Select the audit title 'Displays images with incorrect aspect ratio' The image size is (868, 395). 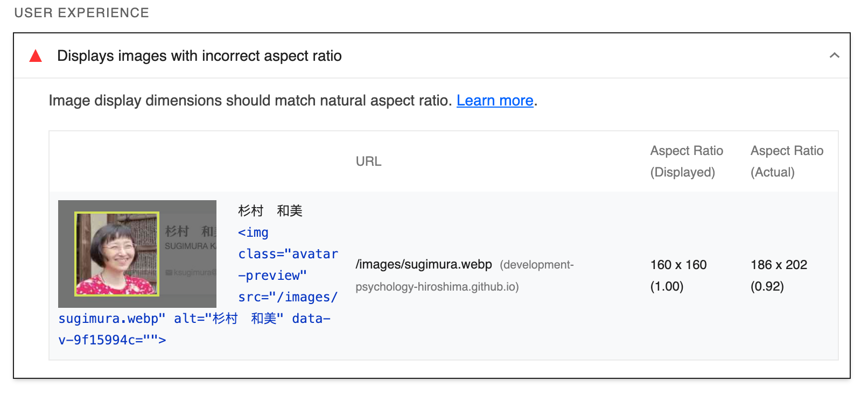point(200,55)
